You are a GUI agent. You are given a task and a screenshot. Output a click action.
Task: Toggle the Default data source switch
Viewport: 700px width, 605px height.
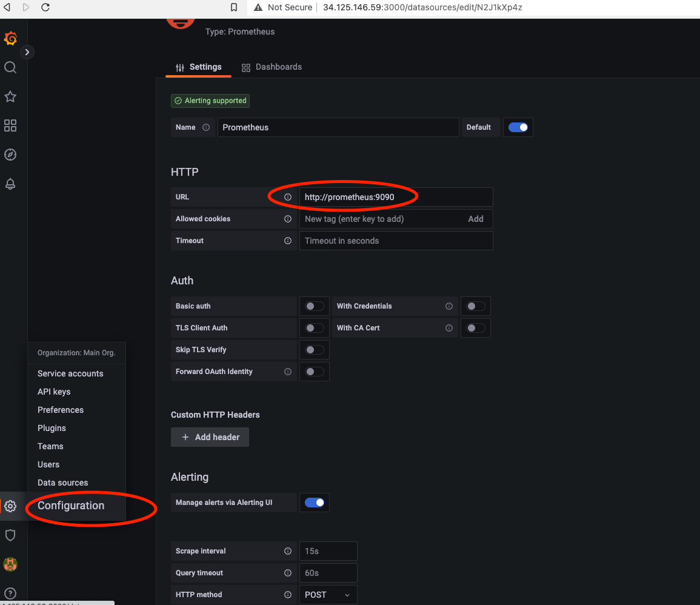coord(518,127)
